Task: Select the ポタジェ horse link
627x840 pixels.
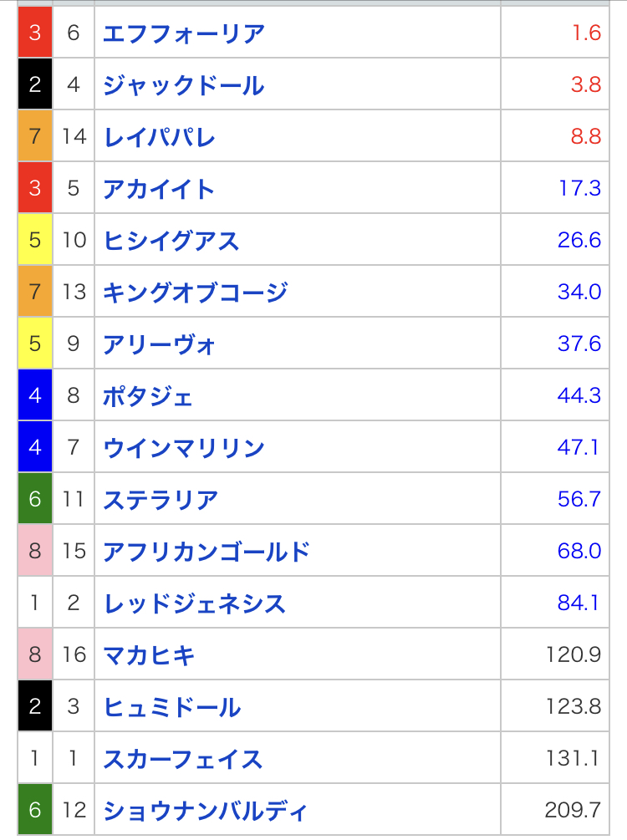Action: (148, 396)
